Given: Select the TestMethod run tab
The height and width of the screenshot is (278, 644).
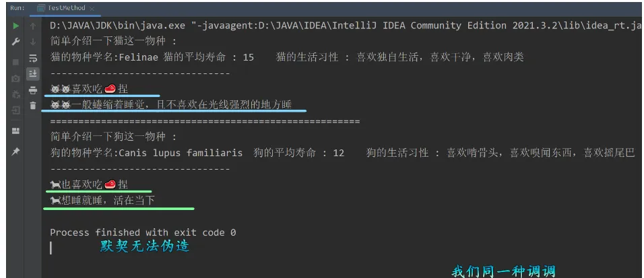Looking at the screenshot, I should click(65, 8).
